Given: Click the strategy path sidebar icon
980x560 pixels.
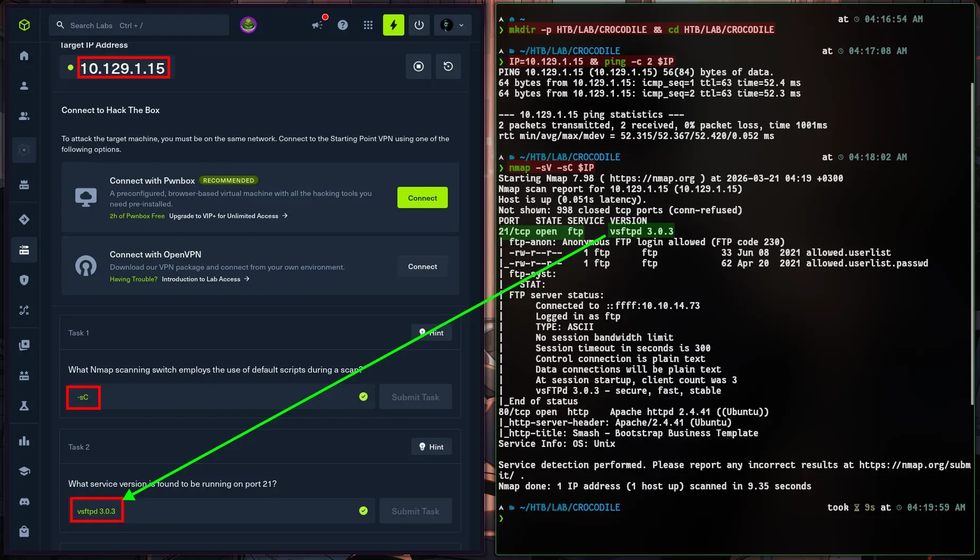Looking at the screenshot, I should pyautogui.click(x=24, y=311).
